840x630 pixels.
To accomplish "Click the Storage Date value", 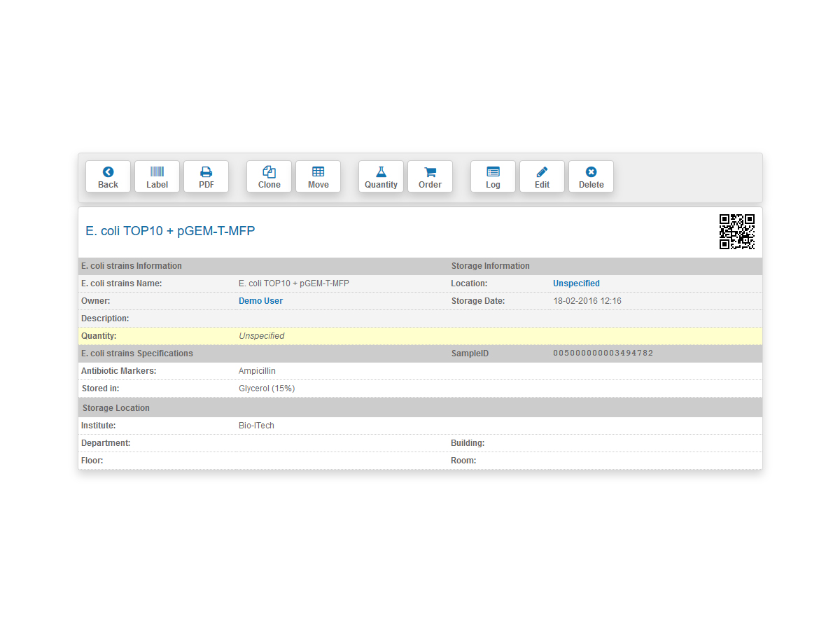I will click(x=587, y=301).
